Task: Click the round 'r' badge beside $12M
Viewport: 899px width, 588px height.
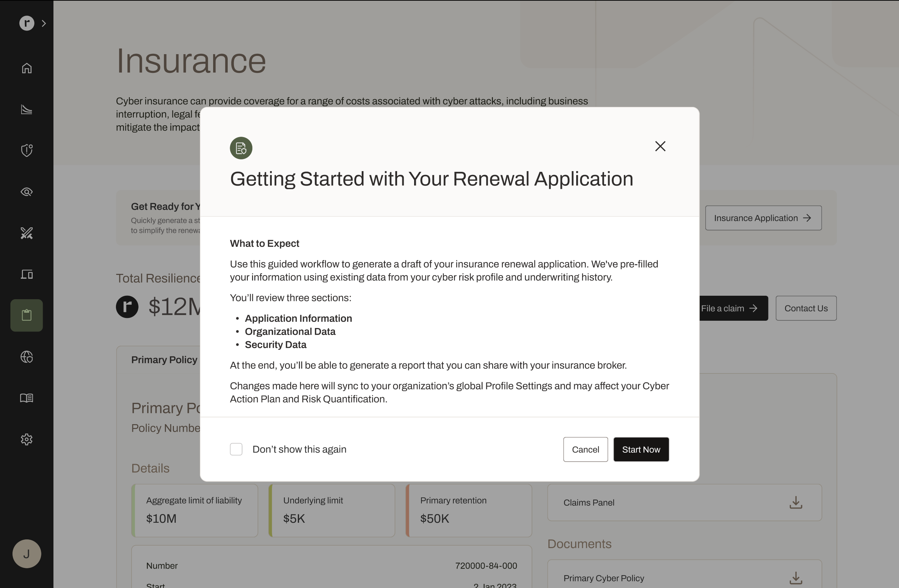Action: pos(127,306)
